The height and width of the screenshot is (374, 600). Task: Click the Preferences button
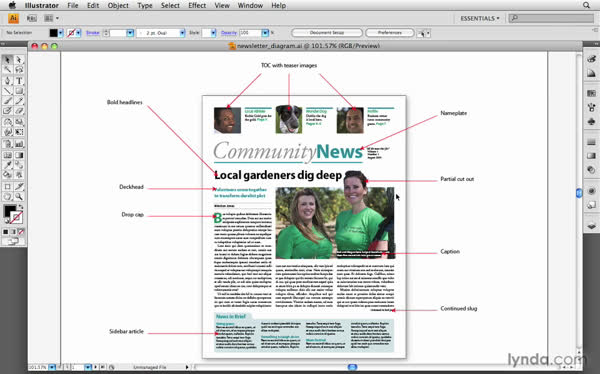pos(390,33)
